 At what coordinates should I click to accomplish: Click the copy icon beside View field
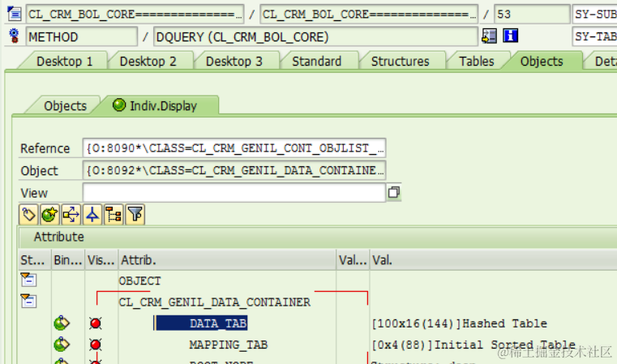click(393, 192)
